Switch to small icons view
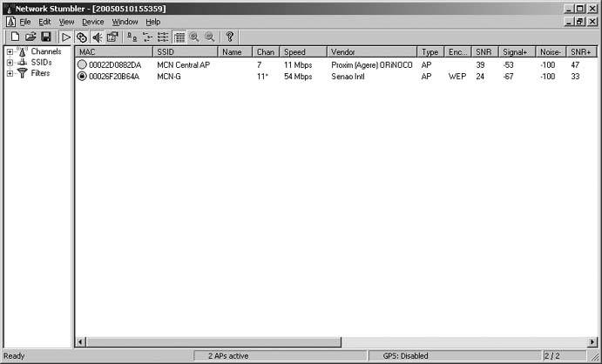602x364 pixels. [147, 37]
